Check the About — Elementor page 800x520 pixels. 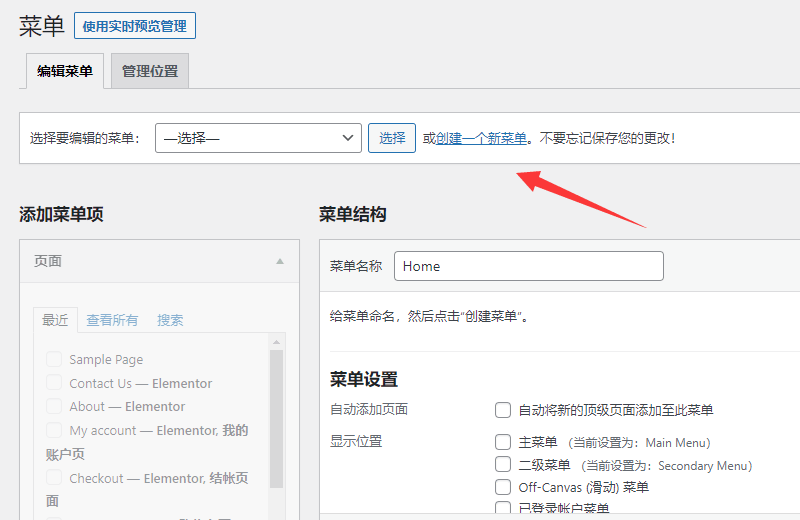(x=54, y=406)
